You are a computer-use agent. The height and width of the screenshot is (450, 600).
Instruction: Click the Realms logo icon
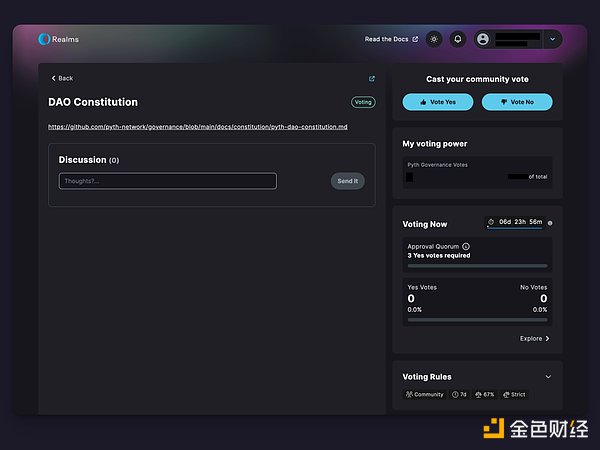(44, 39)
